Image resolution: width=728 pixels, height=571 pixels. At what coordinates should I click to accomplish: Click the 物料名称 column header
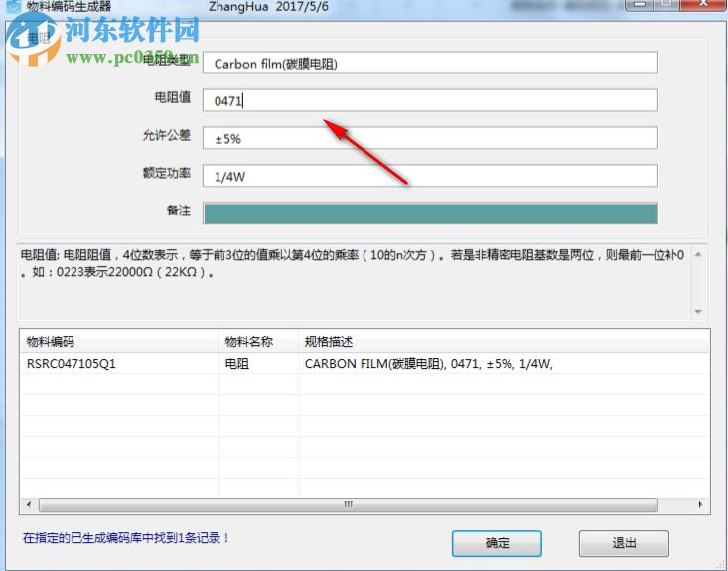(x=258, y=342)
